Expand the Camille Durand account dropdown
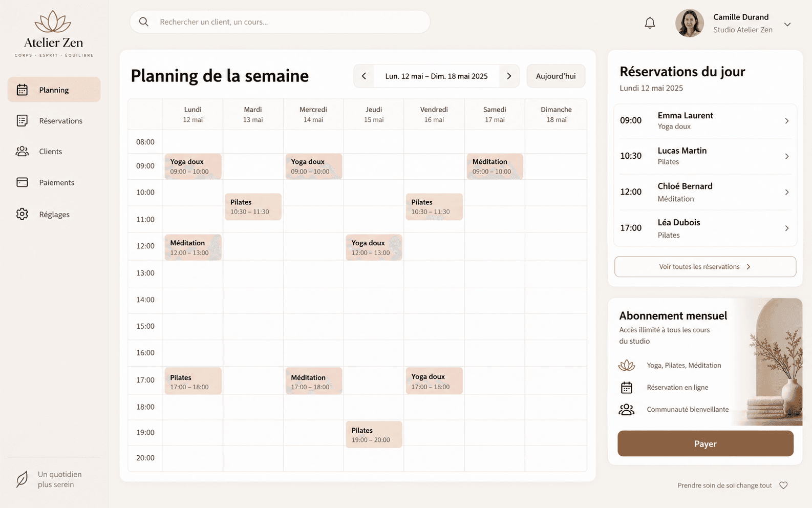The image size is (812, 508). tap(787, 24)
